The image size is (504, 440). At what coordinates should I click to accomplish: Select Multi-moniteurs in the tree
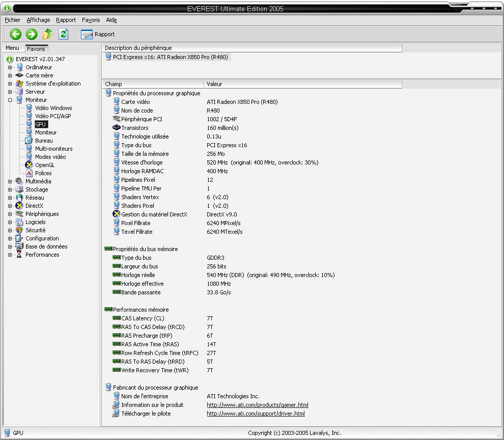(54, 149)
